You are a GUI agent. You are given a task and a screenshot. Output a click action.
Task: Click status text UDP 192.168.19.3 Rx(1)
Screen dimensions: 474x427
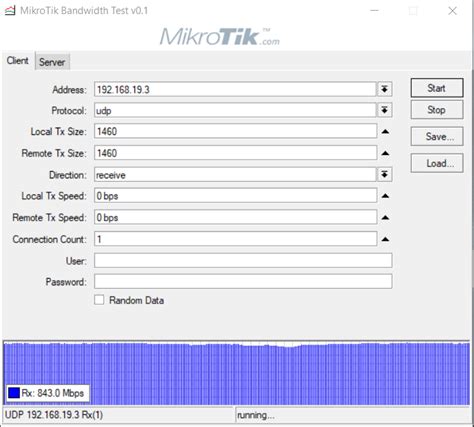54,415
